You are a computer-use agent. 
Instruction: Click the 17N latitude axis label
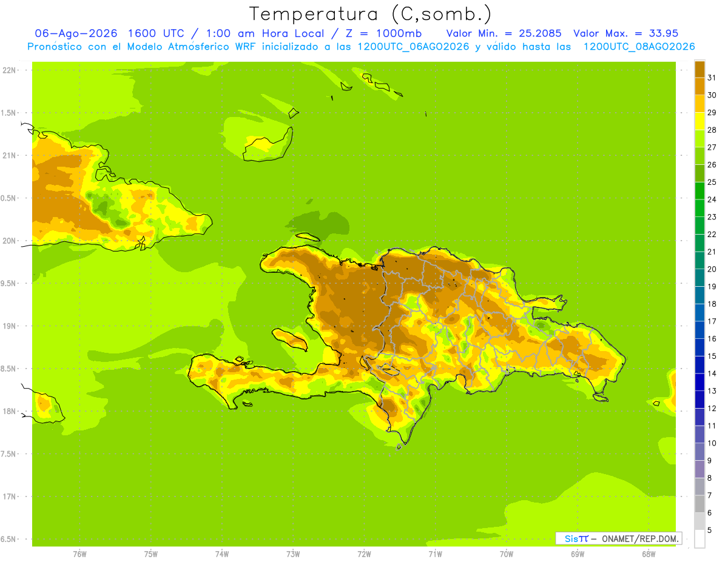9,497
